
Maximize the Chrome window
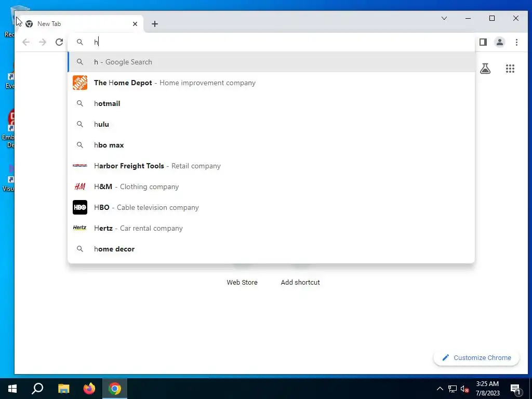492,18
